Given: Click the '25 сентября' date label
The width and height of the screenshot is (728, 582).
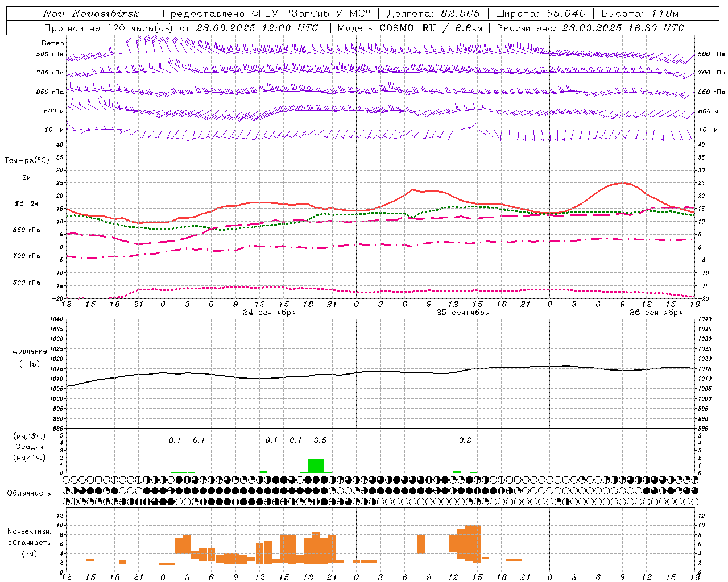Looking at the screenshot, I should (463, 313).
